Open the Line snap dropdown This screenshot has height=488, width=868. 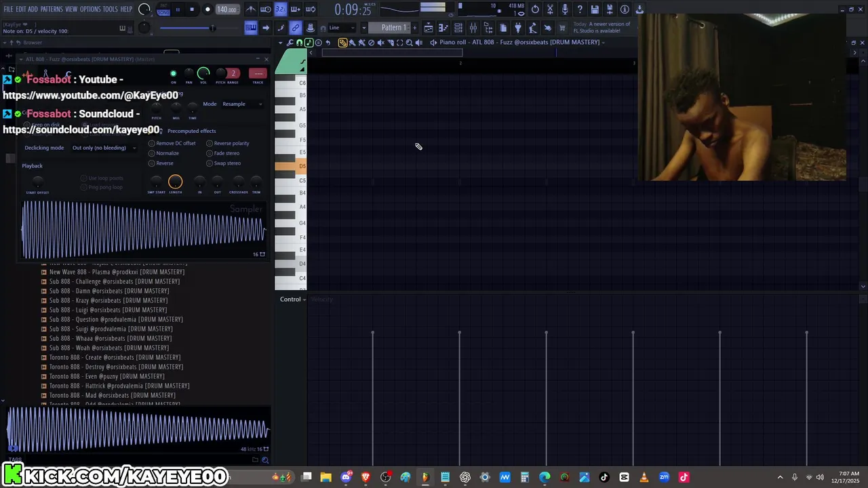click(342, 28)
